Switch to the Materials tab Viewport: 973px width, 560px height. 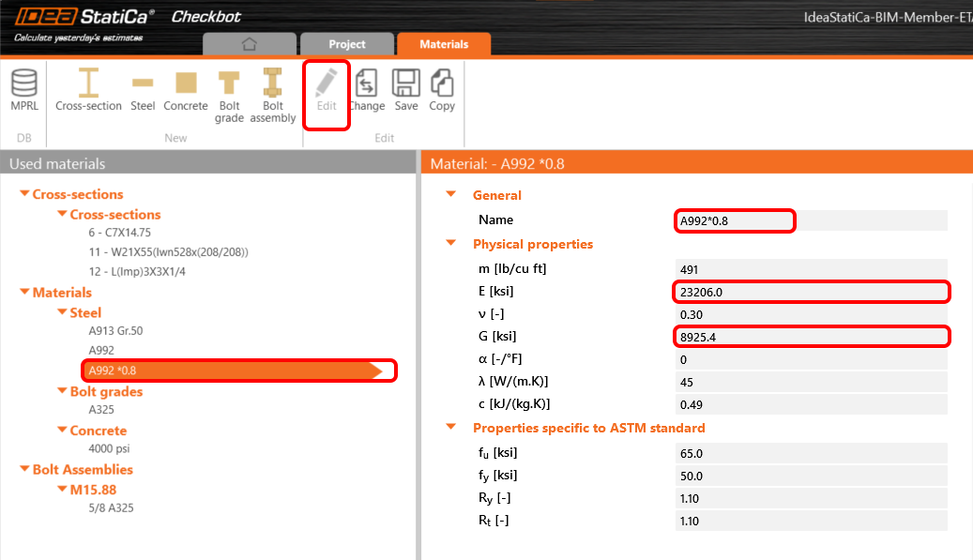[x=444, y=44]
